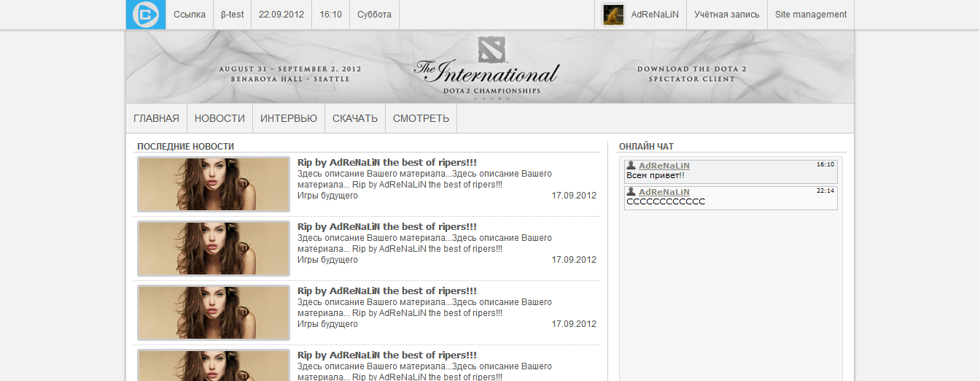Open the third news article thumbnail
This screenshot has width=980, height=381.
(214, 313)
